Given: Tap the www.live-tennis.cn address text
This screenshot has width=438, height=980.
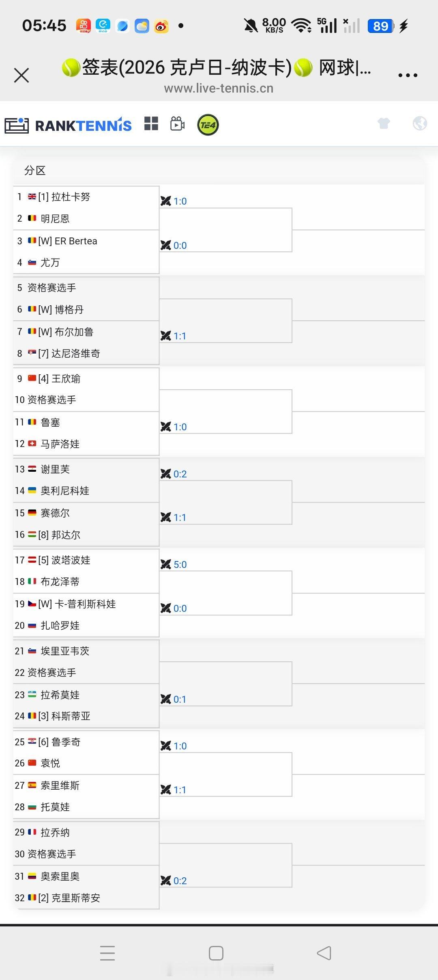Looking at the screenshot, I should pyautogui.click(x=219, y=88).
